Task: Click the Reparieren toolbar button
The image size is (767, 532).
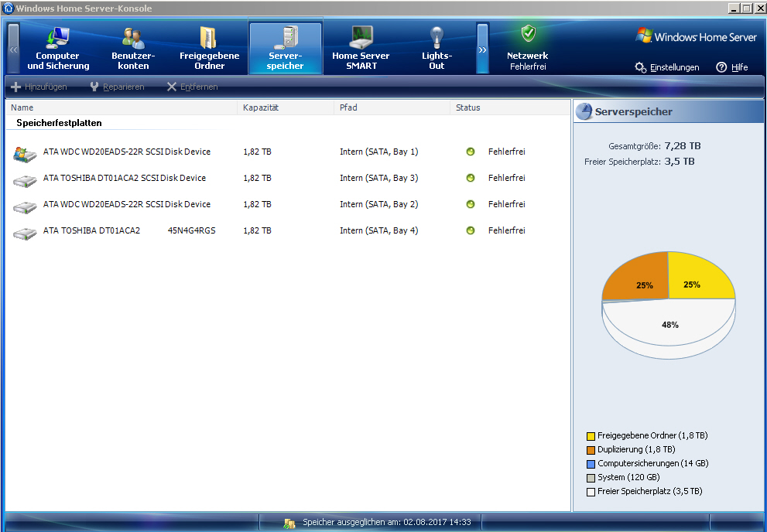Action: click(117, 87)
